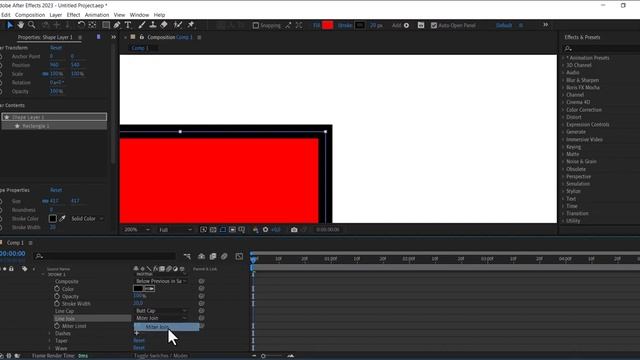Select the Hand tool
The height and width of the screenshot is (360, 640).
[x=20, y=25]
